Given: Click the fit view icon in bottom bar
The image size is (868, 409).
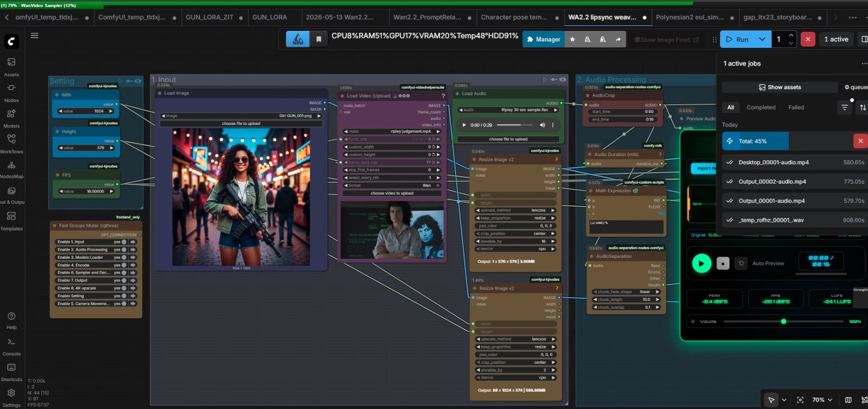Looking at the screenshot, I should click(x=800, y=400).
